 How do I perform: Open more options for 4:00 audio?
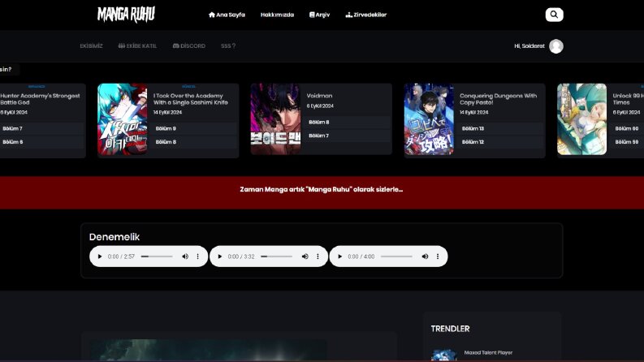(438, 256)
